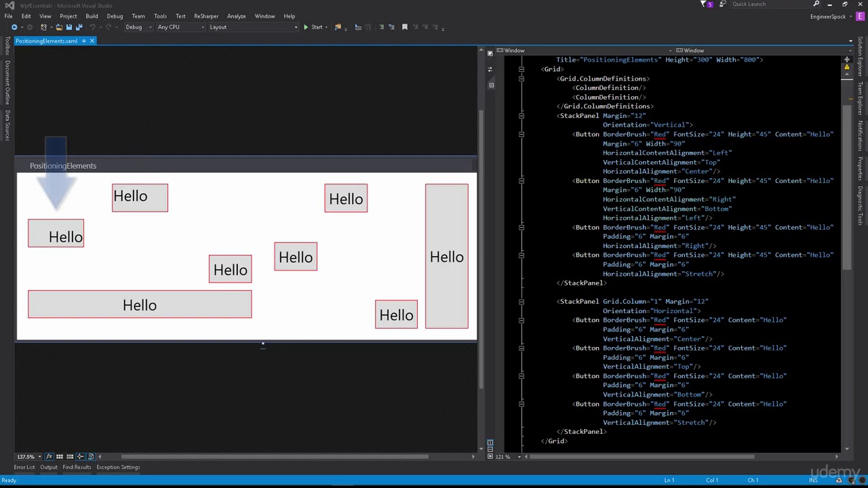
Task: Click the green Start debugging arrow
Action: pyautogui.click(x=306, y=27)
